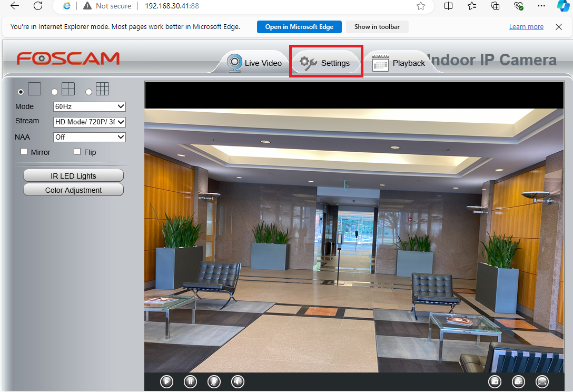Image resolution: width=573 pixels, height=392 pixels.
Task: Switch to the Settings tab
Action: pyautogui.click(x=325, y=63)
